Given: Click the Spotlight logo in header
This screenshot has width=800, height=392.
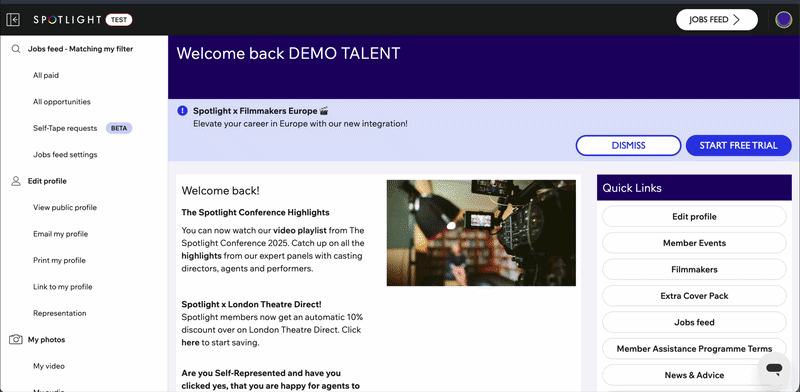Looking at the screenshot, I should (x=67, y=20).
